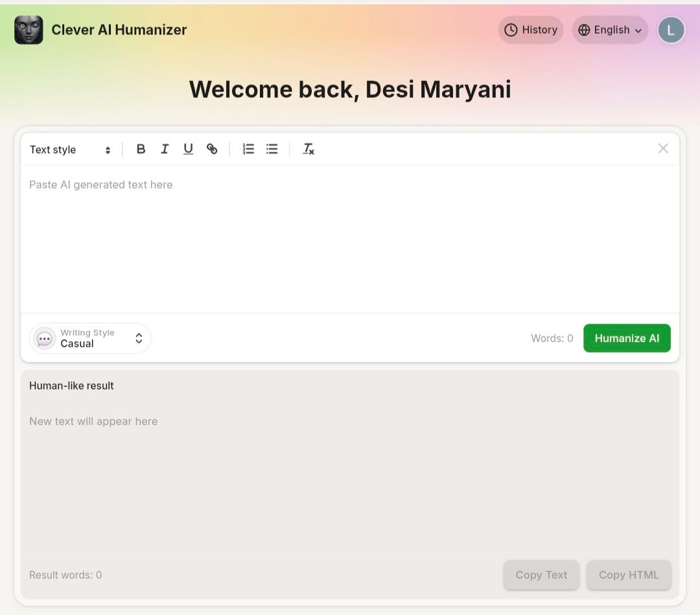Screen dimensions: 700x615
Task: Click the Welcome back, Desi Maryani heading
Action: (350, 89)
